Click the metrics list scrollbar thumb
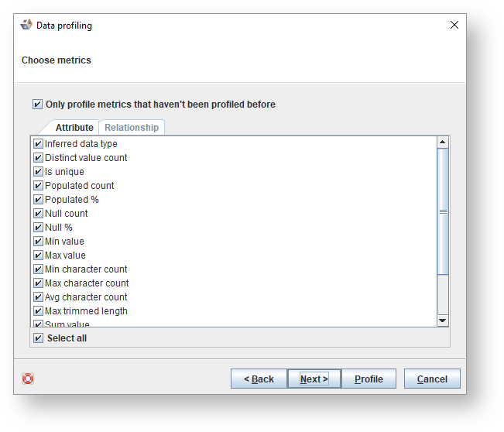504x432 pixels. [x=443, y=211]
